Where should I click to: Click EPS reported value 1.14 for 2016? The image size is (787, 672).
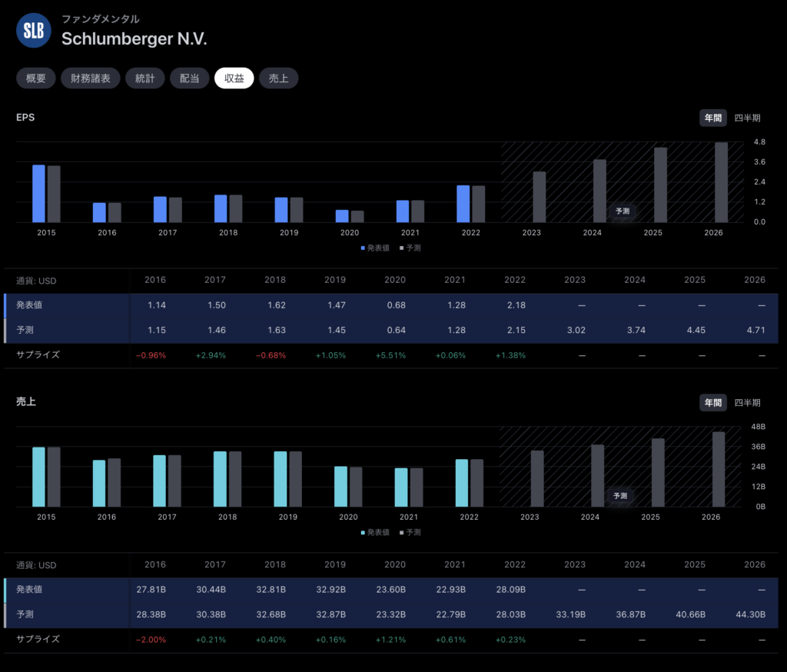pyautogui.click(x=157, y=305)
